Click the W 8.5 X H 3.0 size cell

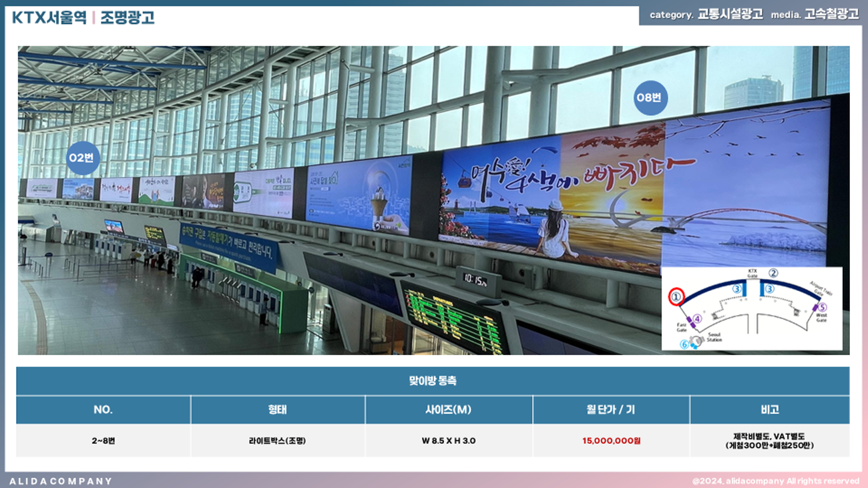coord(449,441)
